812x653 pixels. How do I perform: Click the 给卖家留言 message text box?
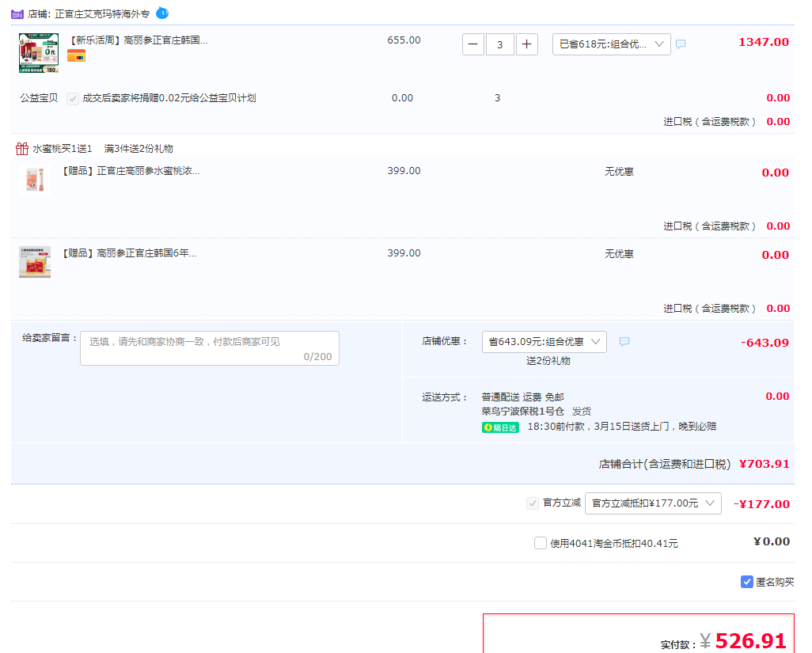pos(210,348)
